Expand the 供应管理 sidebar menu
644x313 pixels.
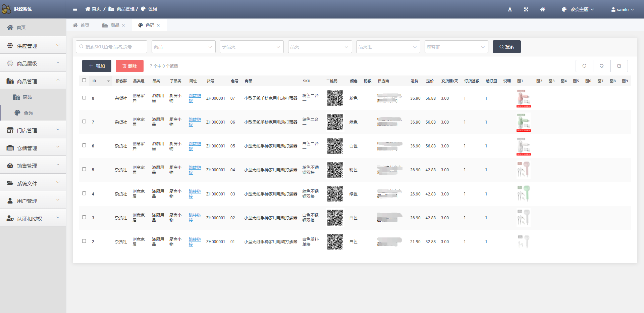click(x=33, y=46)
